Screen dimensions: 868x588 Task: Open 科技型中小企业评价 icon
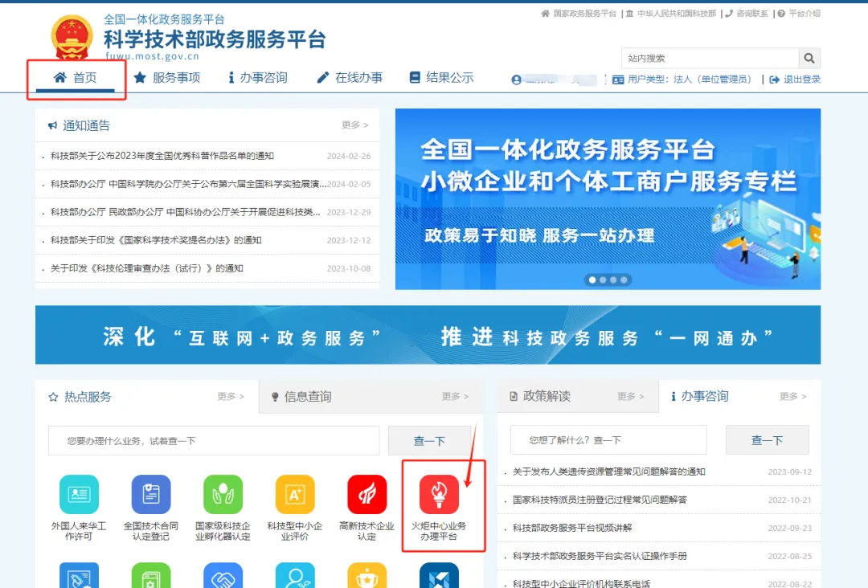coord(295,494)
